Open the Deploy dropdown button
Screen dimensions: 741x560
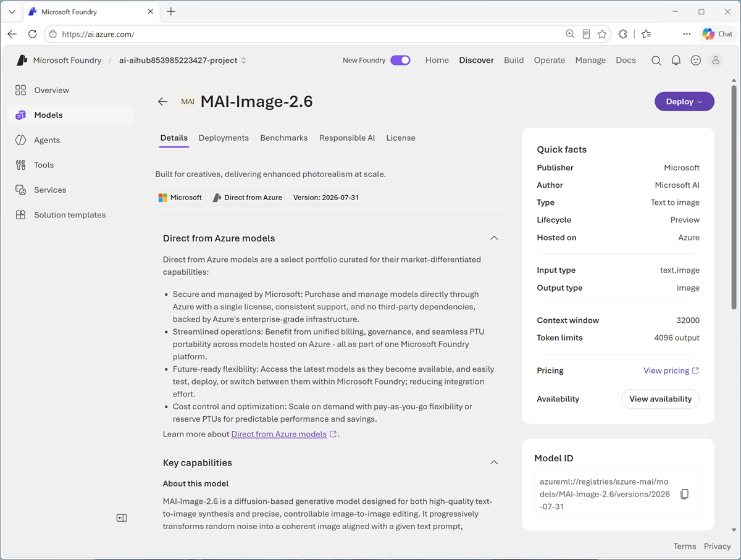(x=684, y=102)
